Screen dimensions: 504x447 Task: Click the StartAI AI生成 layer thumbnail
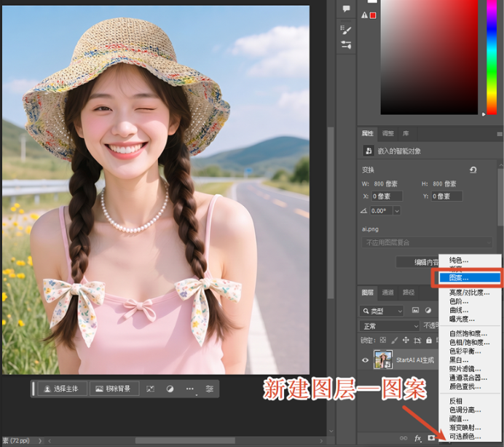click(x=383, y=360)
